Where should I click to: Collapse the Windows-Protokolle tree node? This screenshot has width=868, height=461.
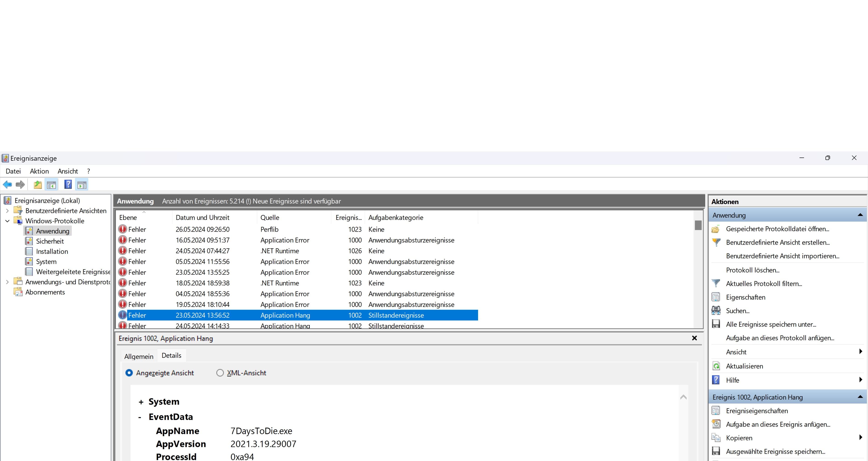coord(7,221)
